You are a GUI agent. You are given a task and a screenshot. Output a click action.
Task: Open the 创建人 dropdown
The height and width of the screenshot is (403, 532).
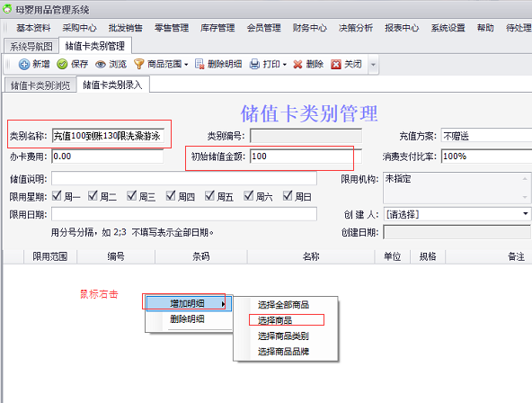point(525,214)
